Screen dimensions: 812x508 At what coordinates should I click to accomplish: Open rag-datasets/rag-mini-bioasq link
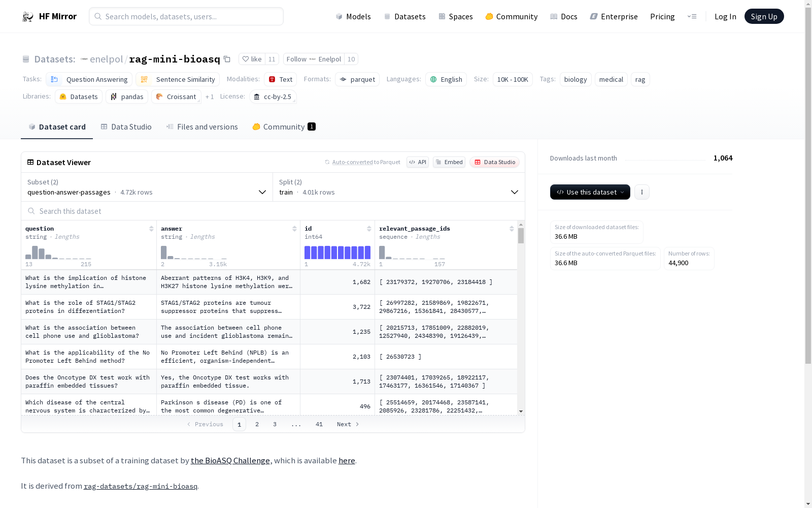tap(141, 486)
